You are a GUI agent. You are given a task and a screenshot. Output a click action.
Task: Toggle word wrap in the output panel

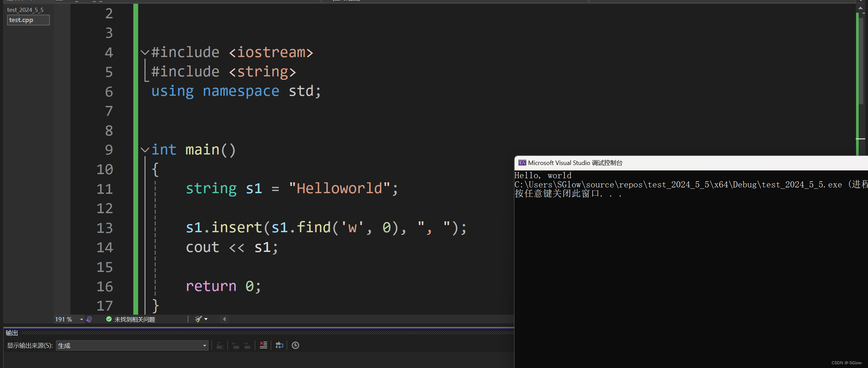click(279, 345)
